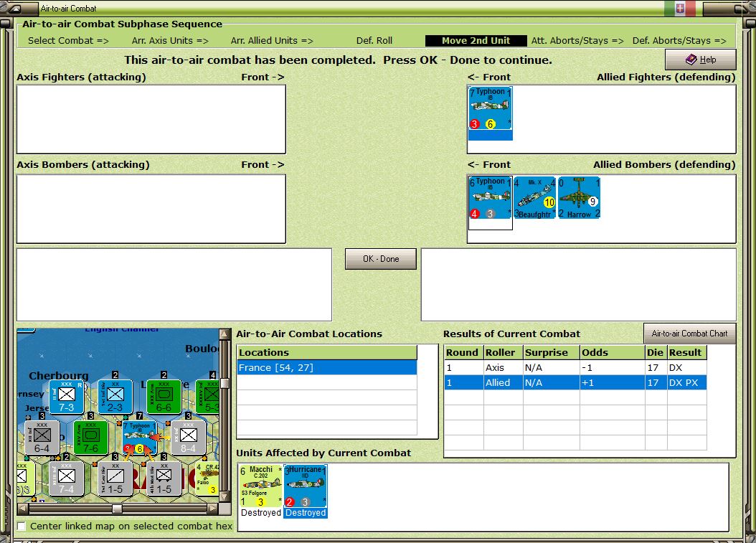The height and width of the screenshot is (543, 756).
Task: Click the green 5-3 infantry unit at map edge
Action: click(208, 397)
